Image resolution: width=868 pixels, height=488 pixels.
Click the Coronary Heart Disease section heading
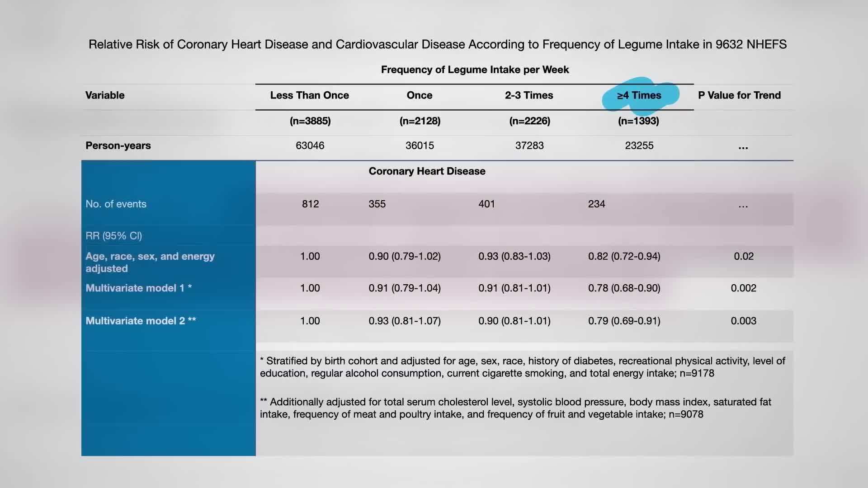[427, 171]
